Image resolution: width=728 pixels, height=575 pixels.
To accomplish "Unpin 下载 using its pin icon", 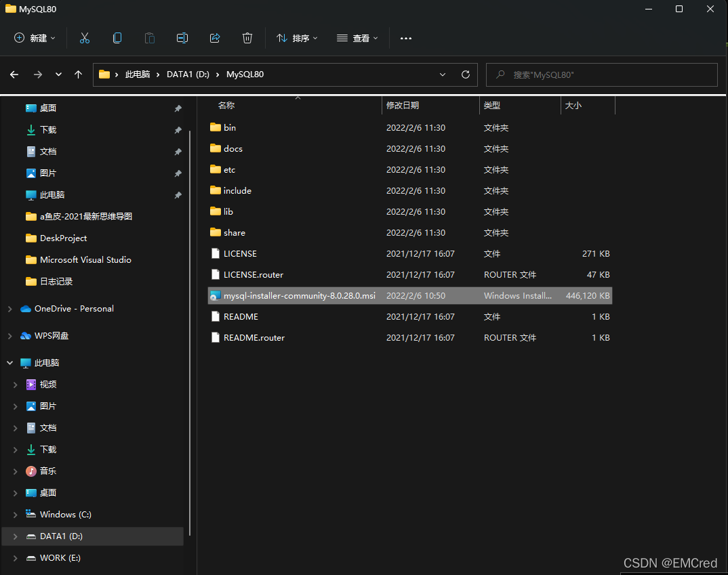I will point(178,130).
